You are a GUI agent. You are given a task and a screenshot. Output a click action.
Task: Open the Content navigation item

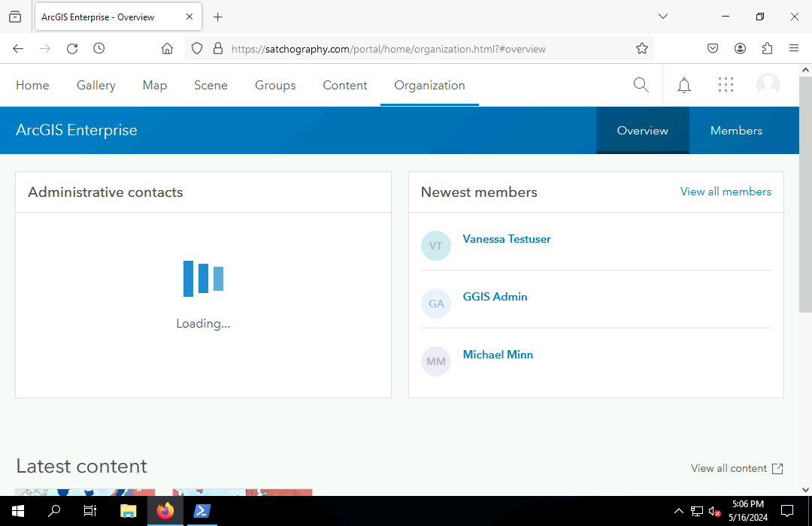click(345, 86)
